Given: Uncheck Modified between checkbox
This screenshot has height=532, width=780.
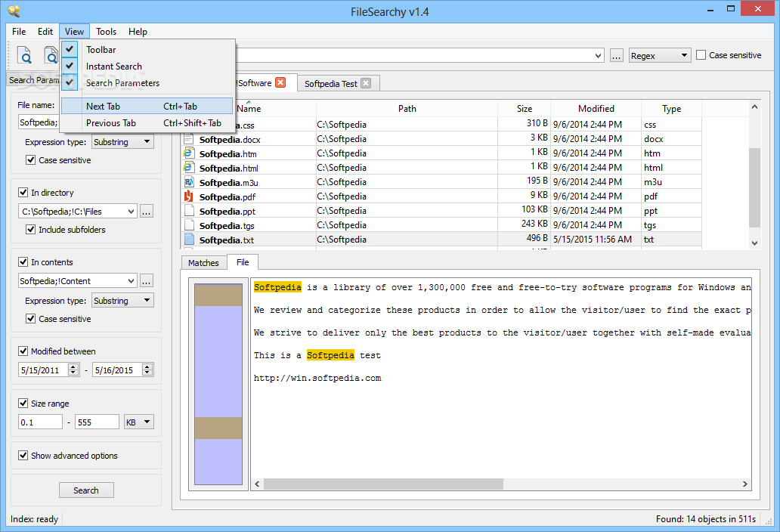Looking at the screenshot, I should click(x=23, y=351).
